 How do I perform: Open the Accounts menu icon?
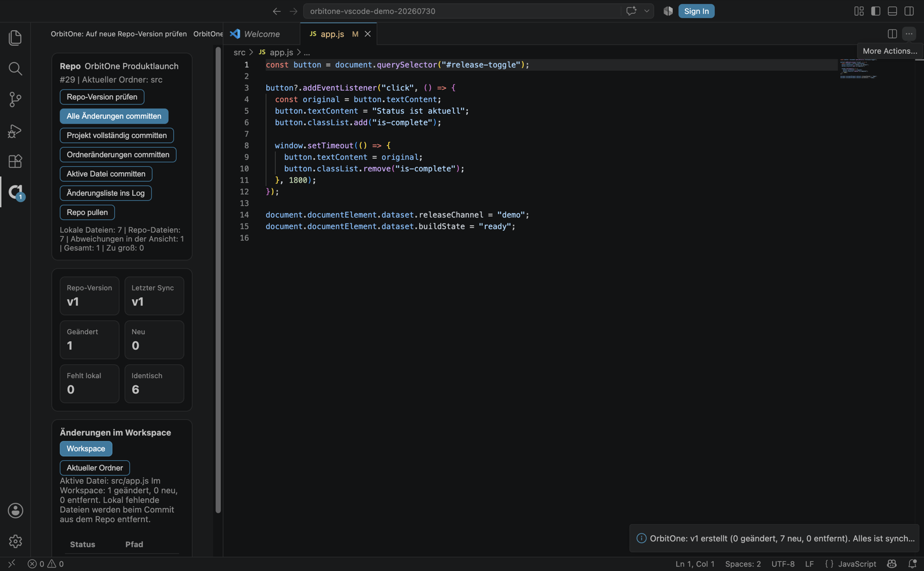16,510
